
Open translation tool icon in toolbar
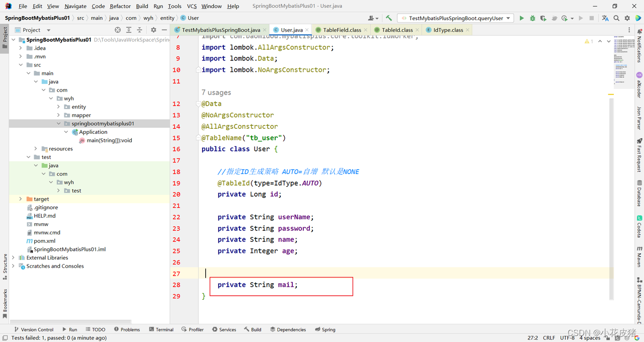[605, 18]
